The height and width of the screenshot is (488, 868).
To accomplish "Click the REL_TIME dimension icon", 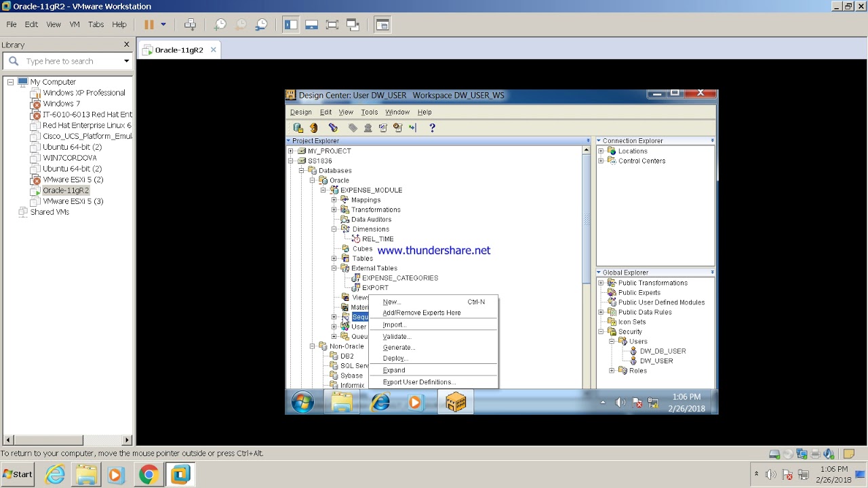I will tap(355, 239).
